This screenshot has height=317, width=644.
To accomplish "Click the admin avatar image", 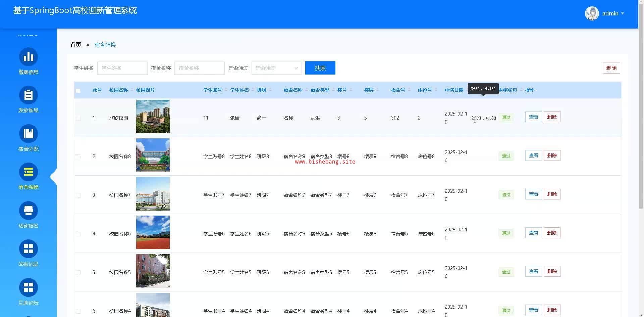I will (592, 13).
